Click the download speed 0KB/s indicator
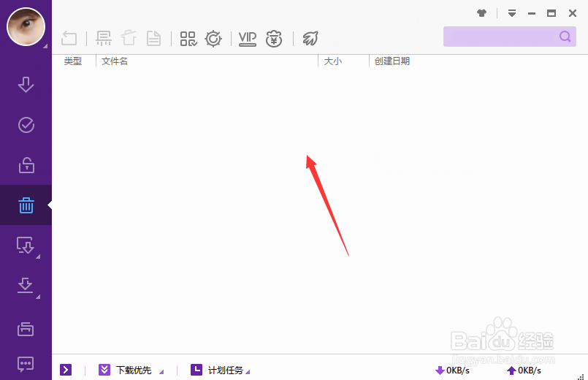588x380 pixels. pyautogui.click(x=452, y=370)
